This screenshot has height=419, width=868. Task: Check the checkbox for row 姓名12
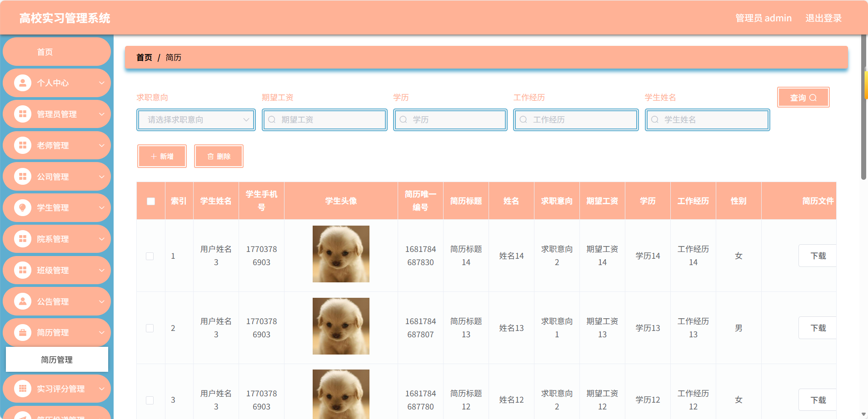pyautogui.click(x=150, y=400)
